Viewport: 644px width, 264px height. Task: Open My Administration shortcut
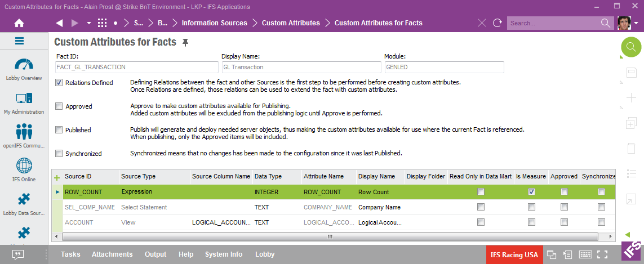coord(24,103)
